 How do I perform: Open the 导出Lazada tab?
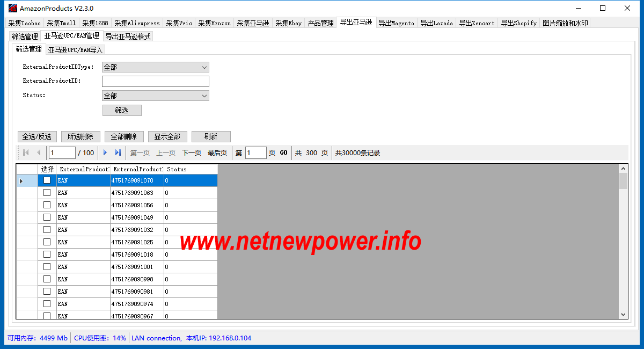pyautogui.click(x=437, y=23)
